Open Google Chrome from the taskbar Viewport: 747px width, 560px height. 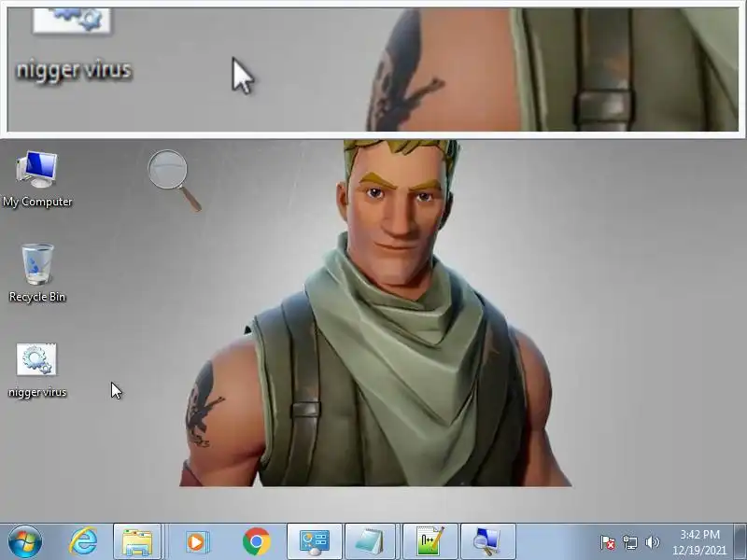coord(256,542)
